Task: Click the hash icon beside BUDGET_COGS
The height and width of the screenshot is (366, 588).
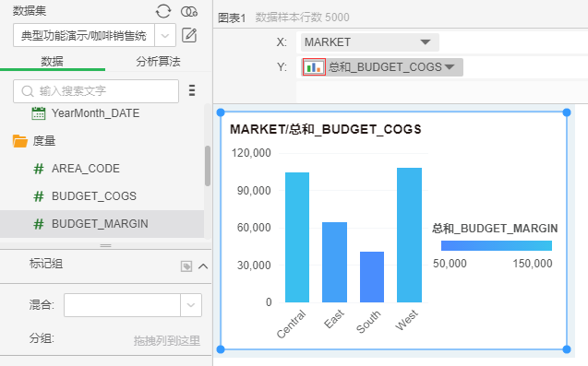Action: (x=39, y=196)
